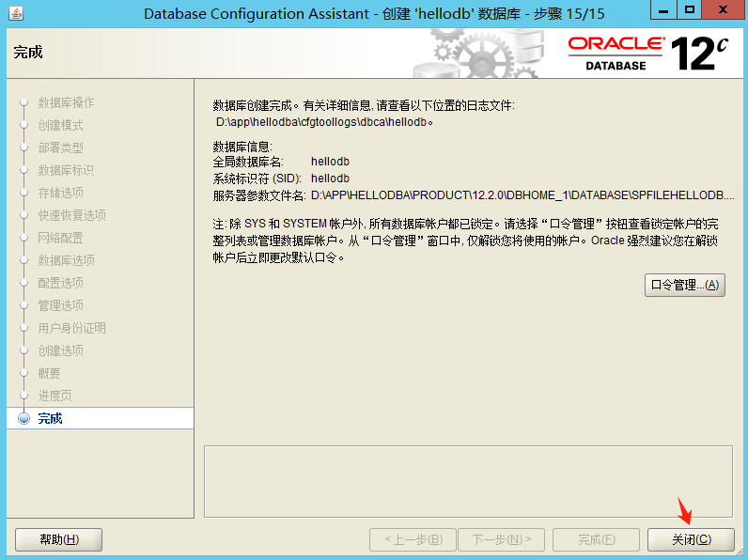Minimize the Database Configuration Assistant window

[663, 9]
